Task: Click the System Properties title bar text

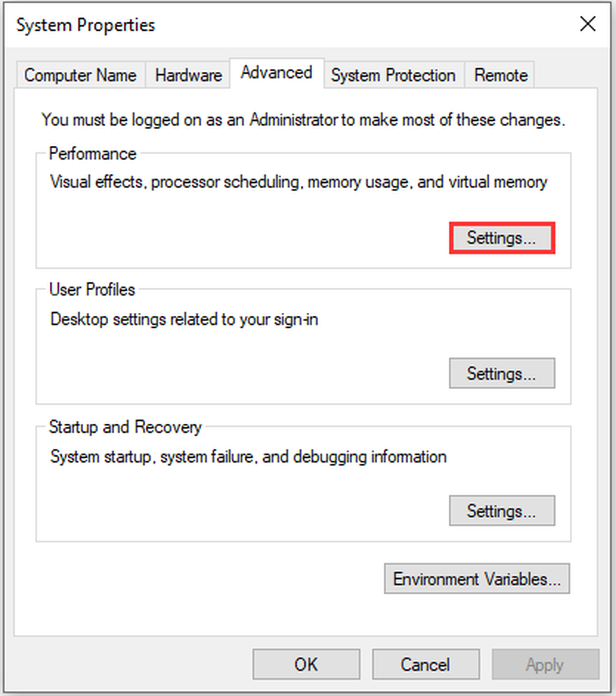Action: point(86,25)
